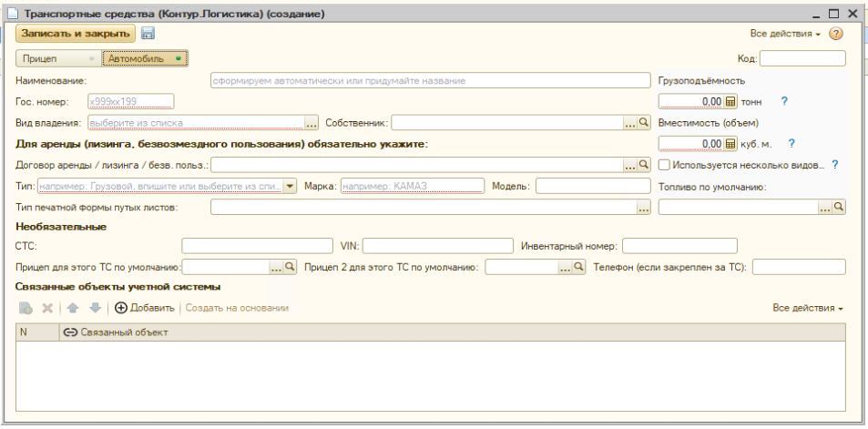Click Записать и закрыть button
Viewport: 868px width, 429px height.
click(x=76, y=33)
